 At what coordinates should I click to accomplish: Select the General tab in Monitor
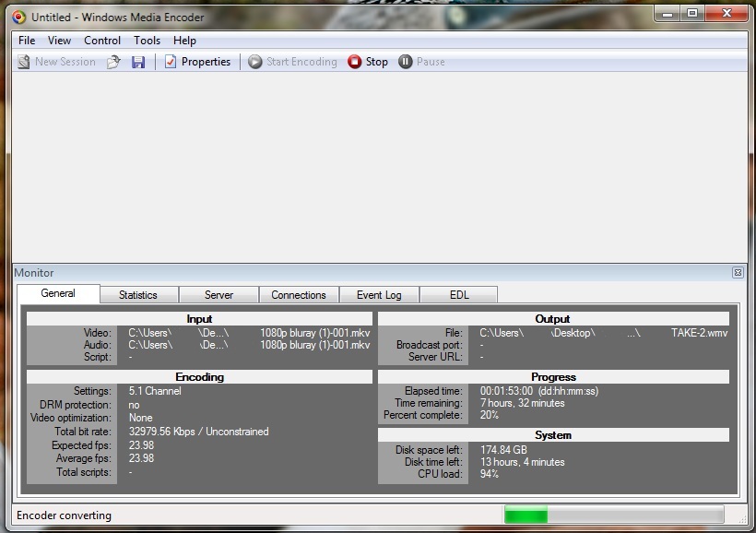[58, 293]
